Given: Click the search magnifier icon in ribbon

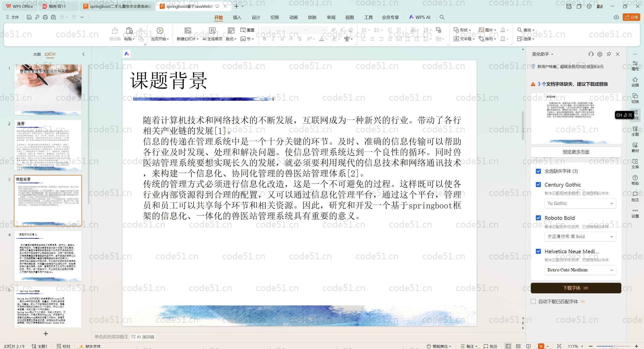Looking at the screenshot, I should [x=442, y=17].
